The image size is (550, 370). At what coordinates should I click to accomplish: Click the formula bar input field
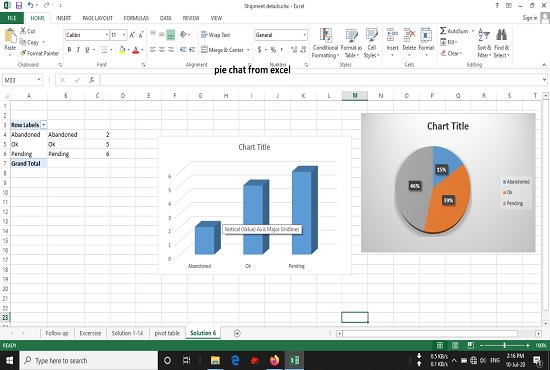pos(321,80)
